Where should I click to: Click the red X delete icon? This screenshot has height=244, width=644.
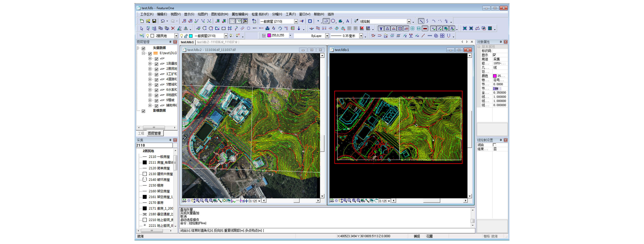[x=173, y=29]
